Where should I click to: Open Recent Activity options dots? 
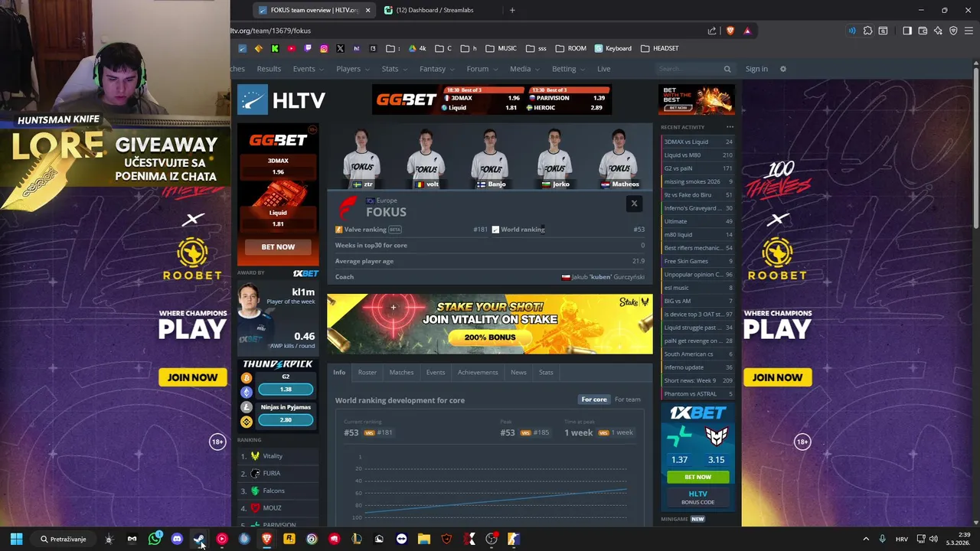[x=730, y=127]
